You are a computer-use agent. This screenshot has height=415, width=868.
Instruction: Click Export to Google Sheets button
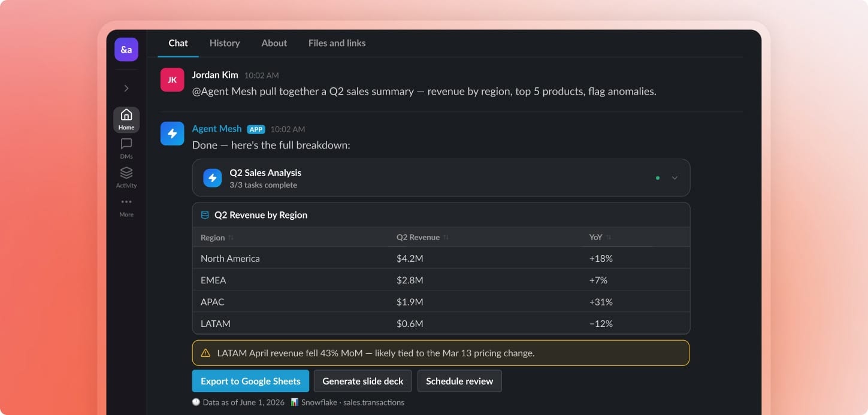click(x=250, y=381)
